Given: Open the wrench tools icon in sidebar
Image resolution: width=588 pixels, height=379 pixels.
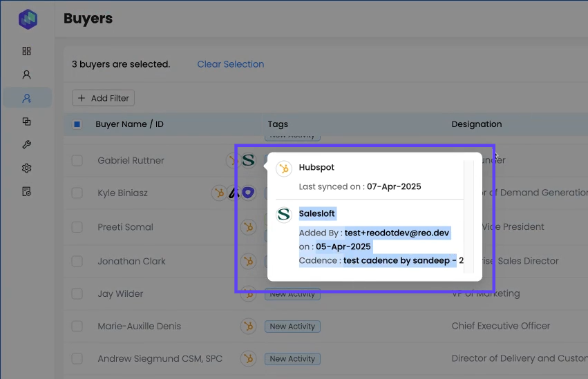Looking at the screenshot, I should [x=27, y=145].
